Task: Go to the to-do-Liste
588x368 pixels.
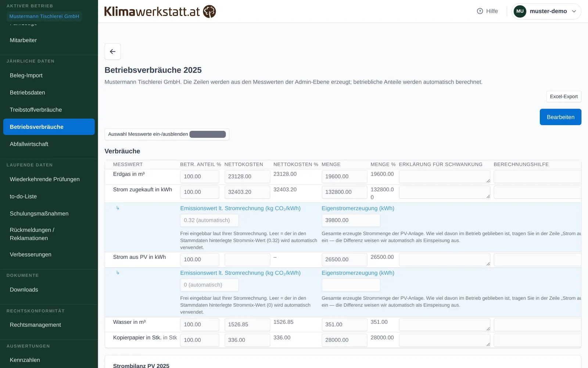Action: tap(49, 197)
